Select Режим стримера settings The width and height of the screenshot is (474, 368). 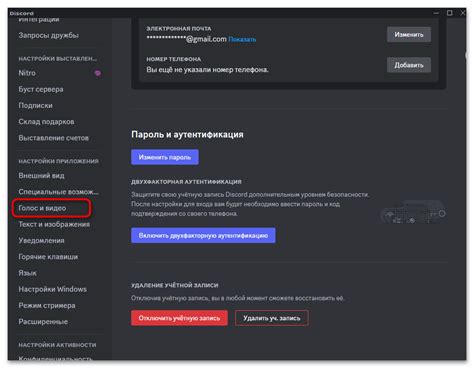click(47, 305)
